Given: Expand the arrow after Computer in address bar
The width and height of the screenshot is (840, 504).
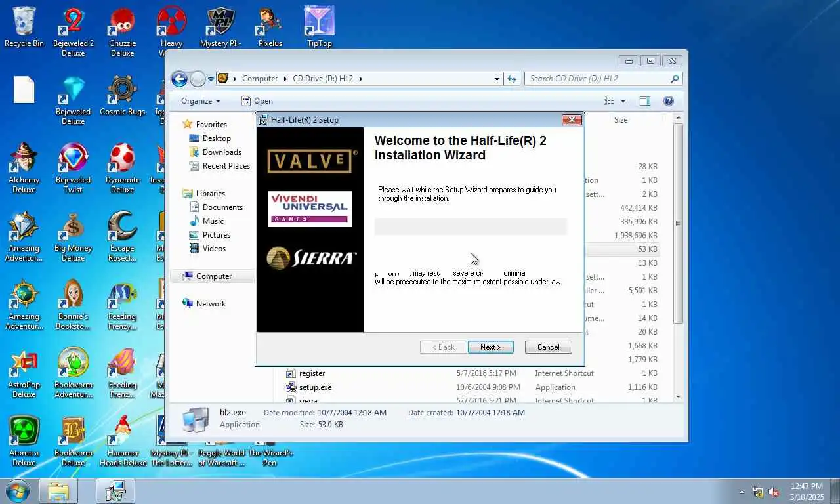Looking at the screenshot, I should tap(285, 79).
